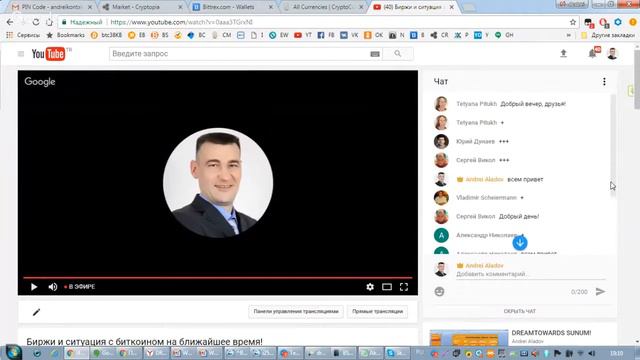Open the live streams button

tap(378, 311)
